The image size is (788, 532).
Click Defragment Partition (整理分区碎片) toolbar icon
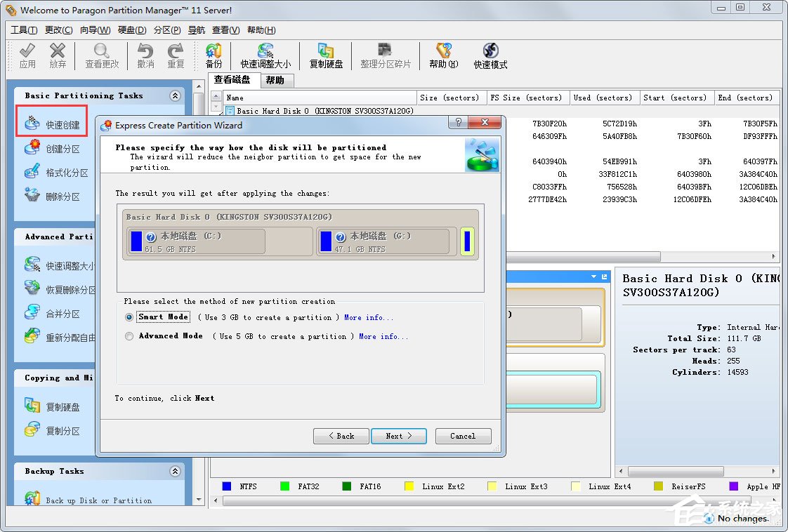tap(386, 55)
